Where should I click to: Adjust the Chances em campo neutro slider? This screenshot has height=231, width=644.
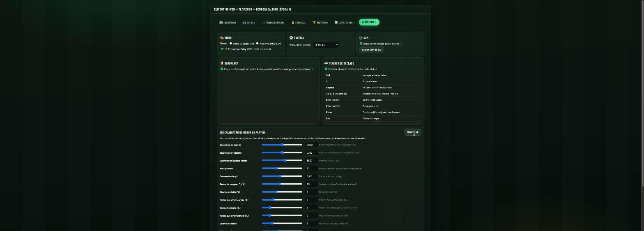(282, 160)
